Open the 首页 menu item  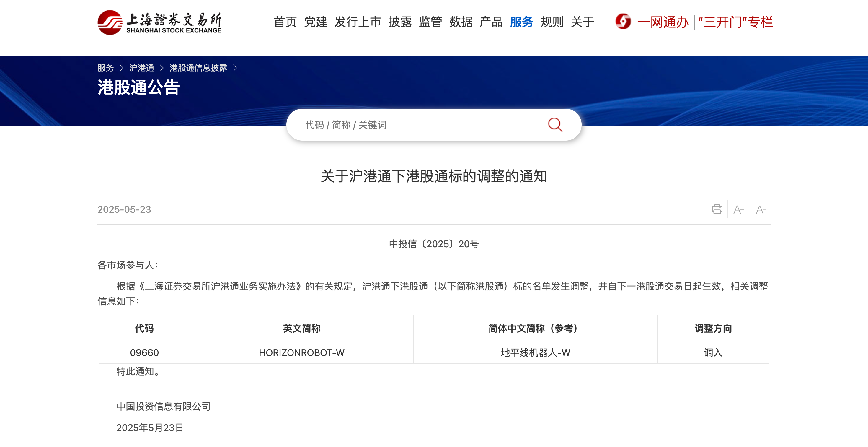[x=285, y=22]
